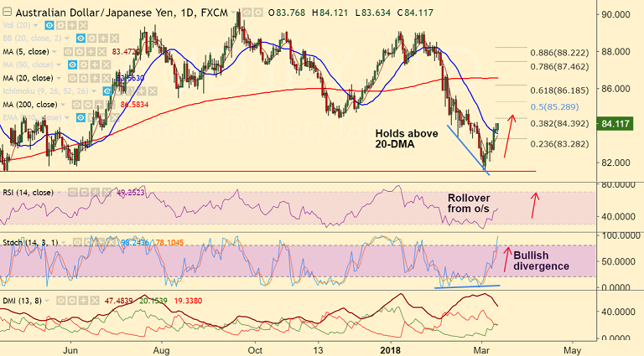
Task: Click the plus icon beside MA (5, close)
Action: click(x=91, y=52)
